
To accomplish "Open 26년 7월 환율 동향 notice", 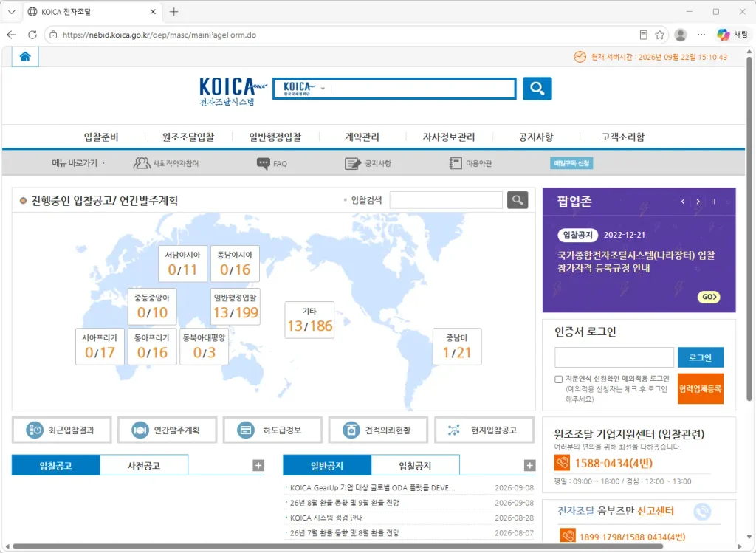I will coord(344,532).
